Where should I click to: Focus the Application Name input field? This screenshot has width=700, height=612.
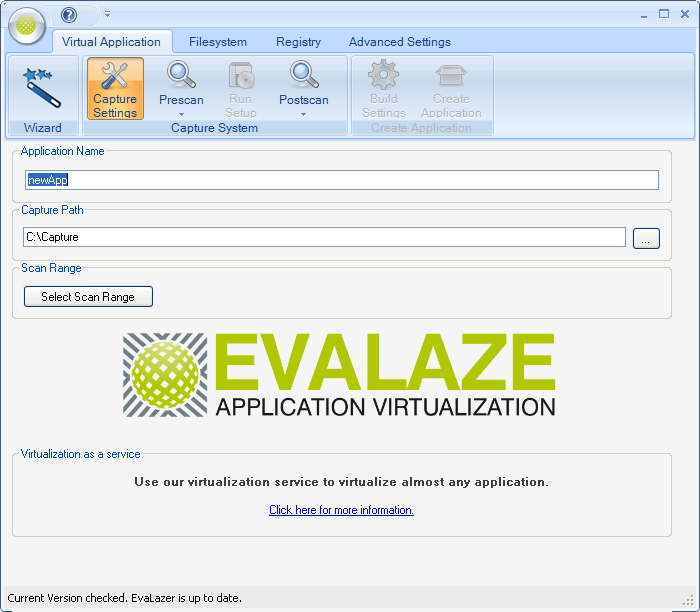pos(342,180)
